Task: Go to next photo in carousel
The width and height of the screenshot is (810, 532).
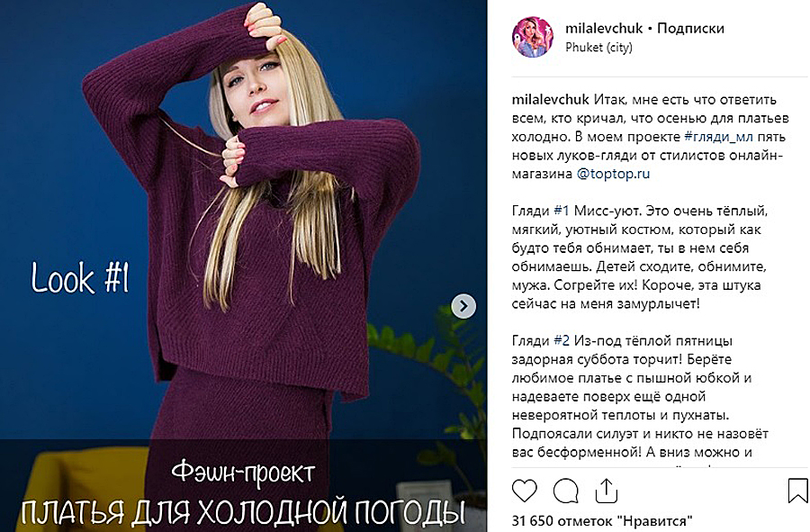Action: [x=463, y=306]
